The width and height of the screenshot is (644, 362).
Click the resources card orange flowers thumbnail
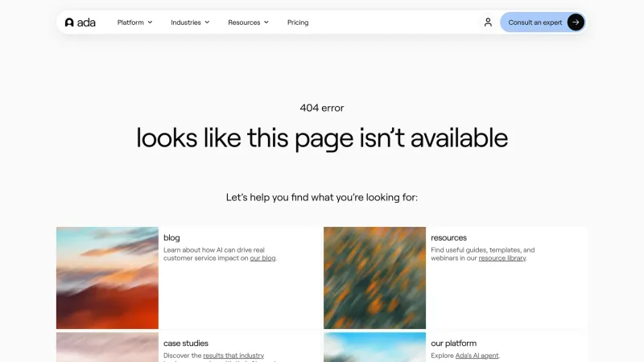pos(374,278)
